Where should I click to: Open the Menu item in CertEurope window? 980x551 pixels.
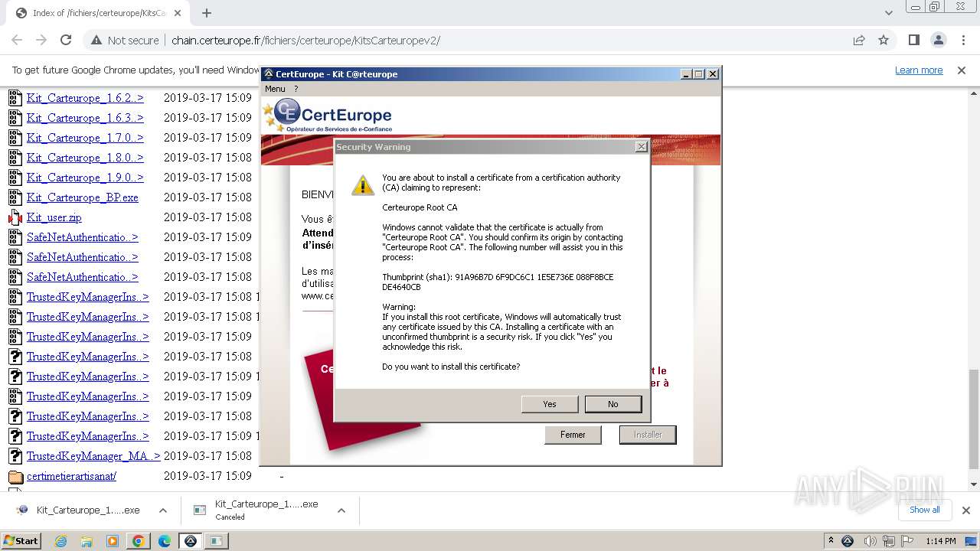click(275, 89)
